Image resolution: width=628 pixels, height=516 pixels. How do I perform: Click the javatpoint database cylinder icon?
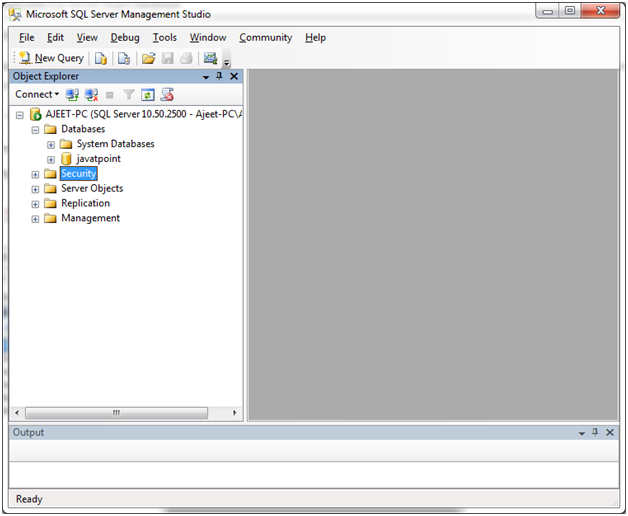66,159
